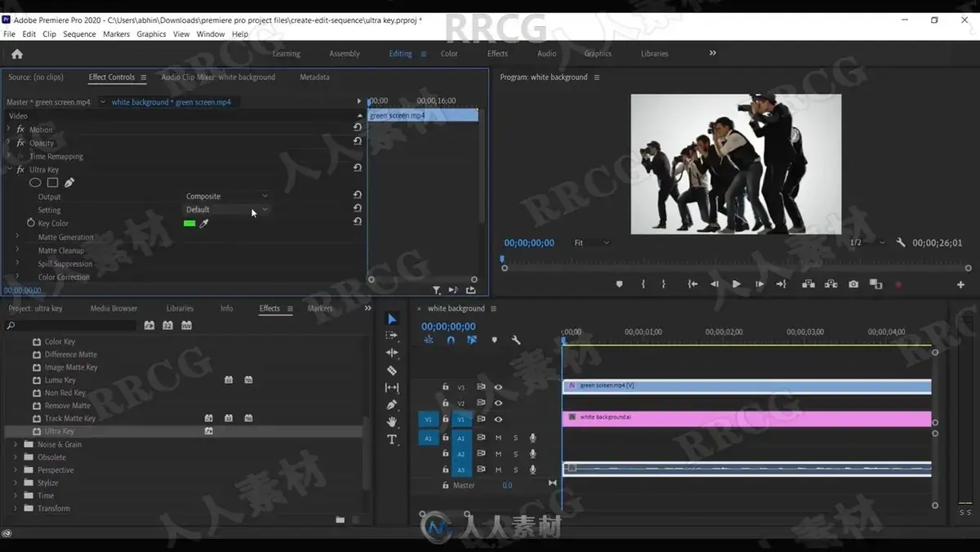980x552 pixels.
Task: Open Button Editor plus icon
Action: click(x=960, y=285)
